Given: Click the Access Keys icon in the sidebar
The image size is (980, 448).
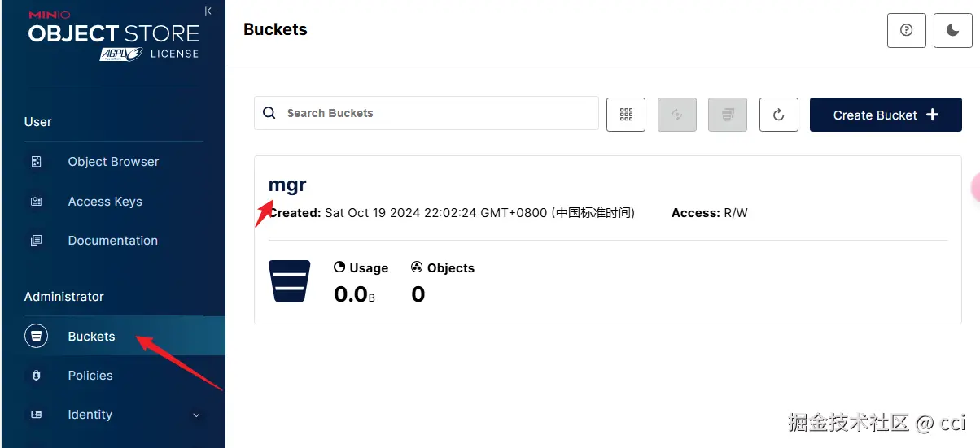Looking at the screenshot, I should (36, 202).
